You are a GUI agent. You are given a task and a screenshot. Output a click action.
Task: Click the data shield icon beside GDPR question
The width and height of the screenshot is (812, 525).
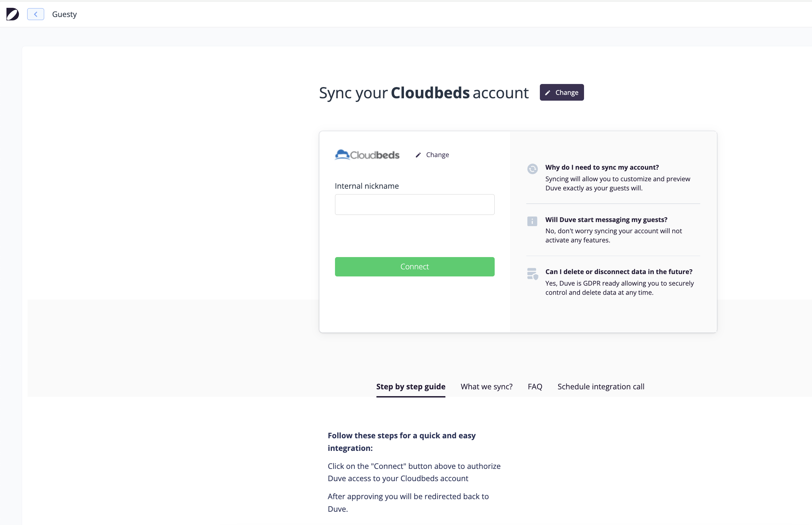click(x=532, y=274)
